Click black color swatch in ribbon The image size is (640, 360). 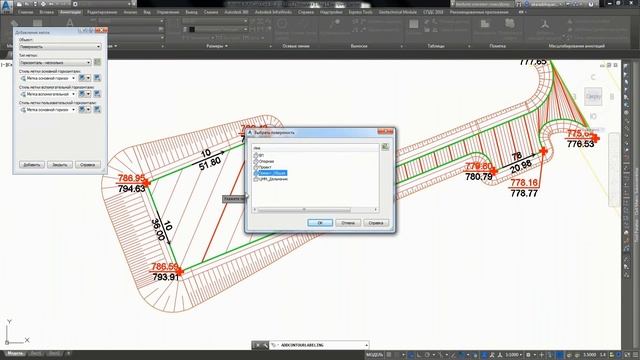click(x=192, y=29)
